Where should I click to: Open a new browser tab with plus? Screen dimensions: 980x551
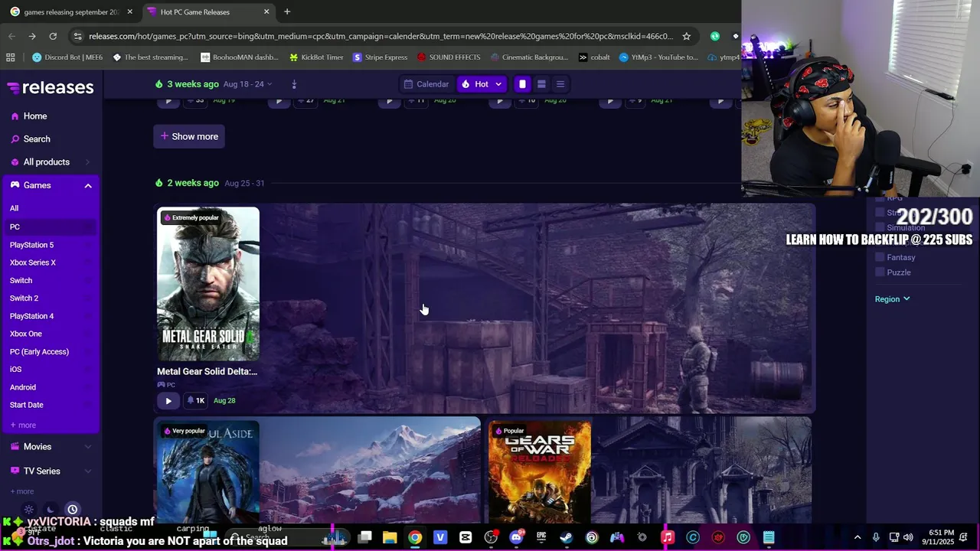coord(287,11)
